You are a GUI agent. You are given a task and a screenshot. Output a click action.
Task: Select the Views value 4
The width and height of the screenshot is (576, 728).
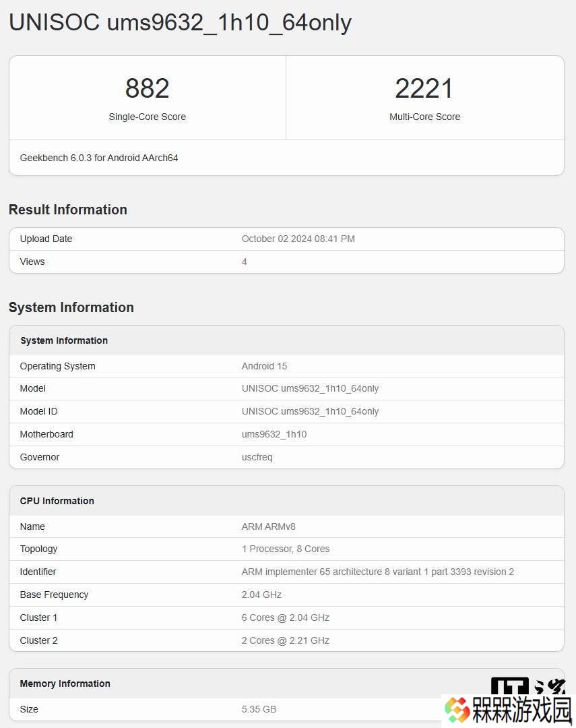tap(244, 262)
